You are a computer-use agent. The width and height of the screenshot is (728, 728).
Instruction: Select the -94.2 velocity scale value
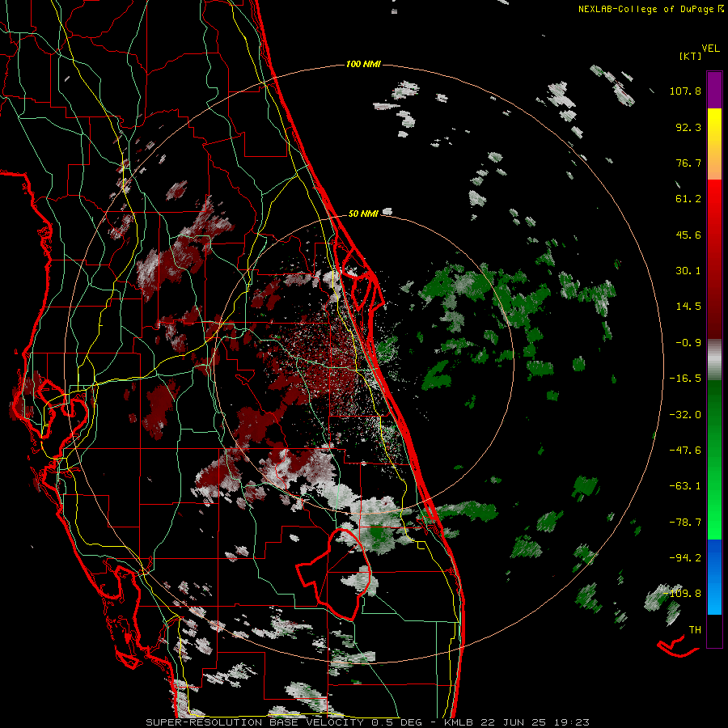[685, 557]
